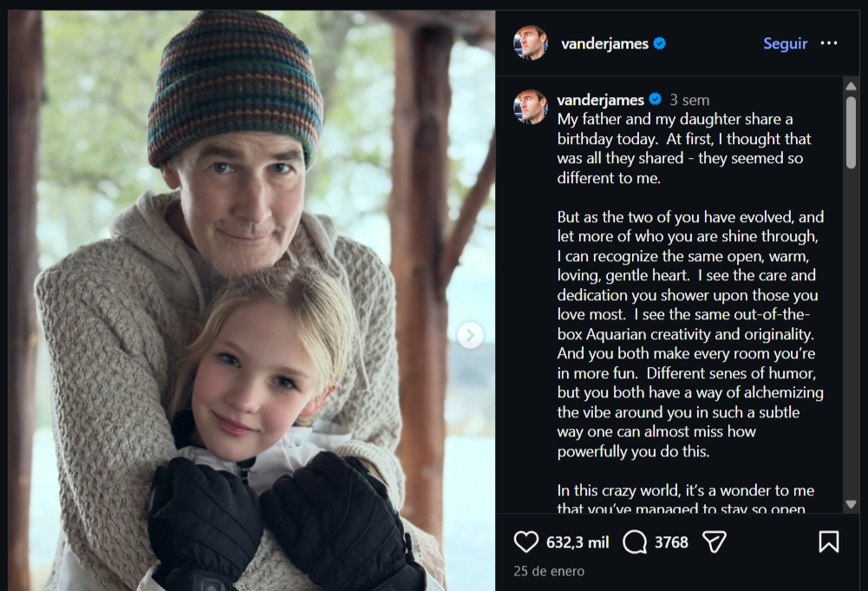Click the 3768 comments count
The image size is (868, 591).
[671, 542]
